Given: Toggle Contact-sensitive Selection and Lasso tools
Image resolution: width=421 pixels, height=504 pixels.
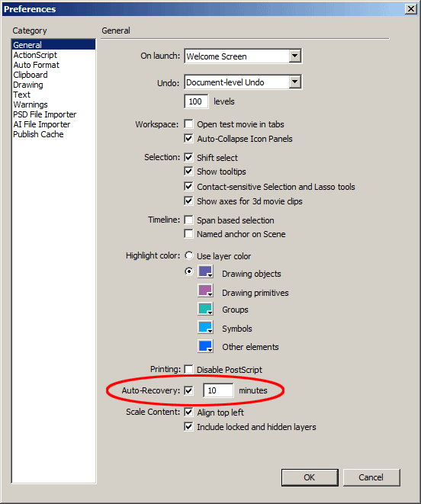Looking at the screenshot, I should tap(189, 187).
